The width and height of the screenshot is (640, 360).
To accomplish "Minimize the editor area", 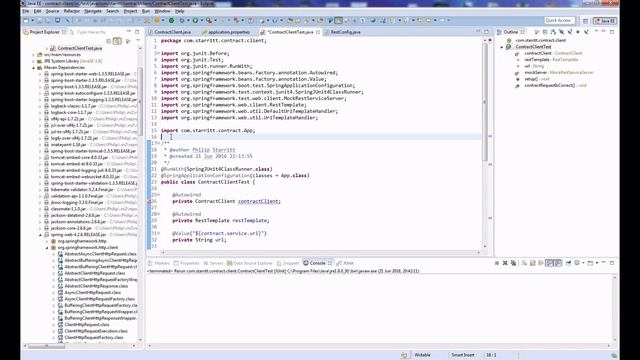I will pos(478,32).
